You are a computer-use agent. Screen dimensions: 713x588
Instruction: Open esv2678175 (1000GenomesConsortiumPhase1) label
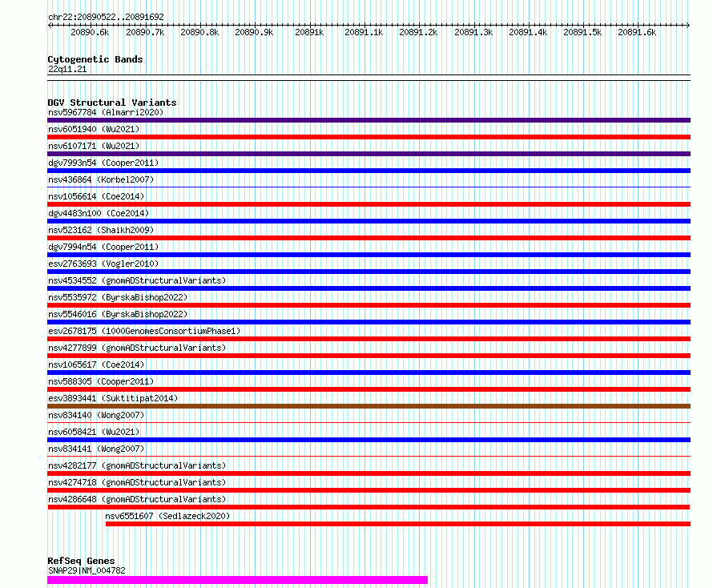point(144,331)
